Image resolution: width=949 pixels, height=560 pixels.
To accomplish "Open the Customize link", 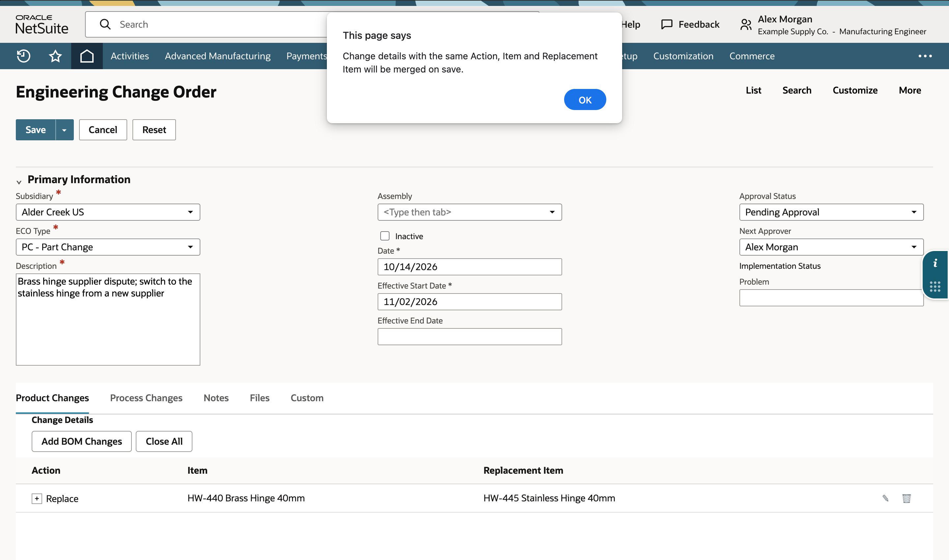I will 855,90.
